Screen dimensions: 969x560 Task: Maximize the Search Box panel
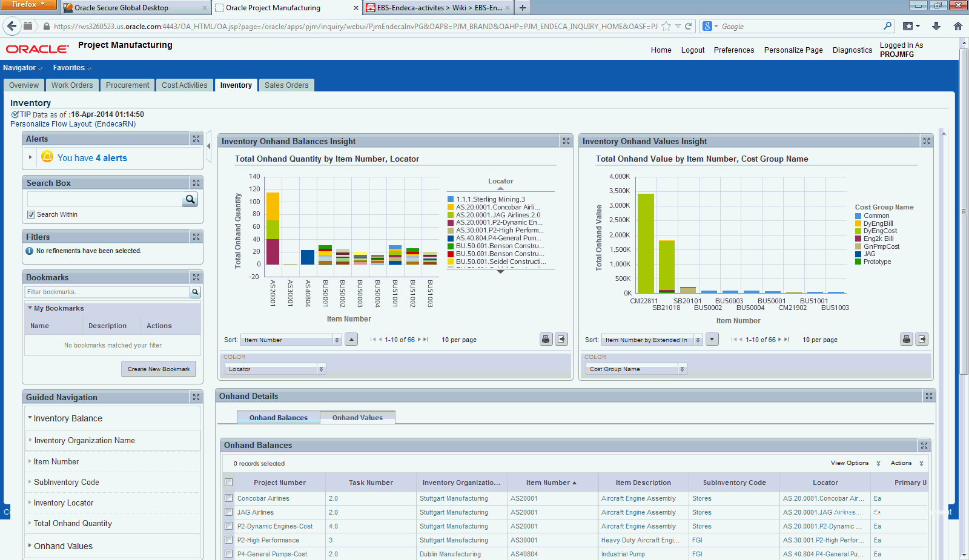[196, 183]
